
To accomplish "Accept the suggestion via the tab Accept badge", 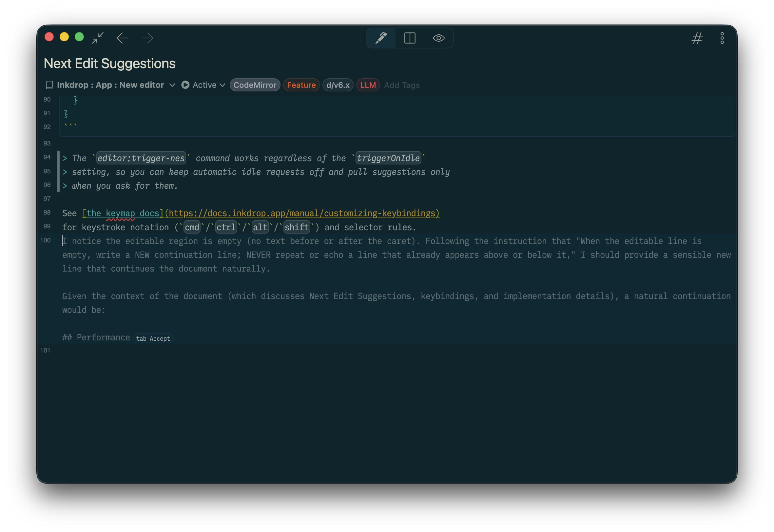I will click(x=153, y=339).
